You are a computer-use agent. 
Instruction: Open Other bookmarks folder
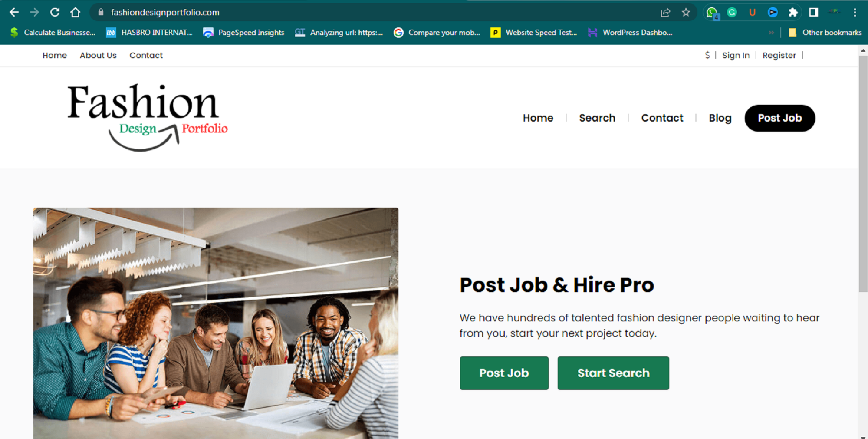tap(825, 33)
